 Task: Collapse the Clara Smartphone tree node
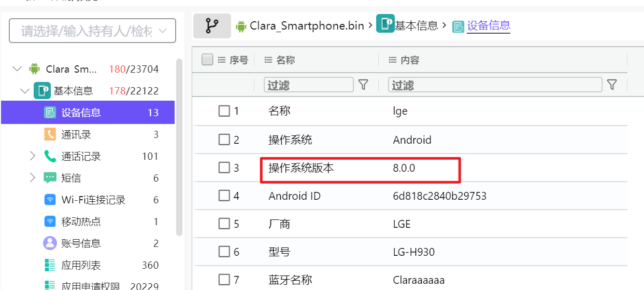(x=18, y=69)
